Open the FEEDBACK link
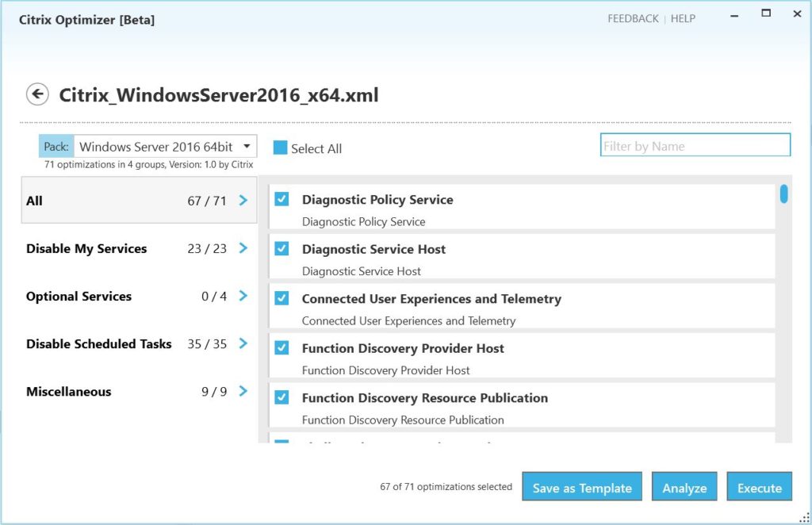 click(x=633, y=19)
